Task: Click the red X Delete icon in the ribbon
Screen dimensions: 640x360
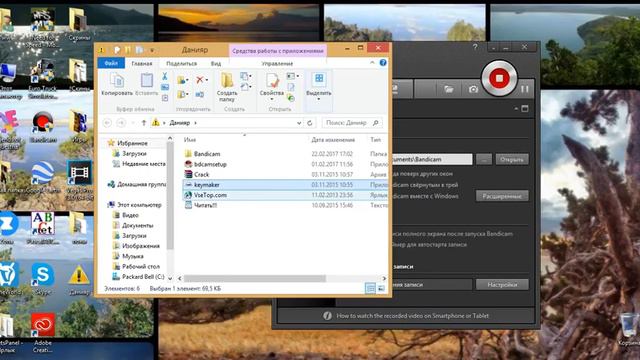Action: [200, 80]
